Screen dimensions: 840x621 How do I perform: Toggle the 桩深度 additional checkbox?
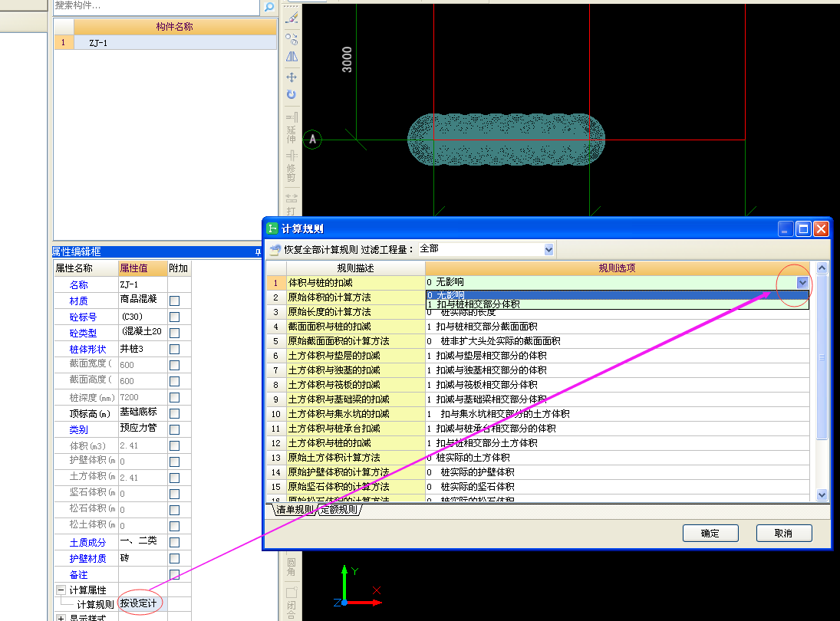click(x=174, y=397)
